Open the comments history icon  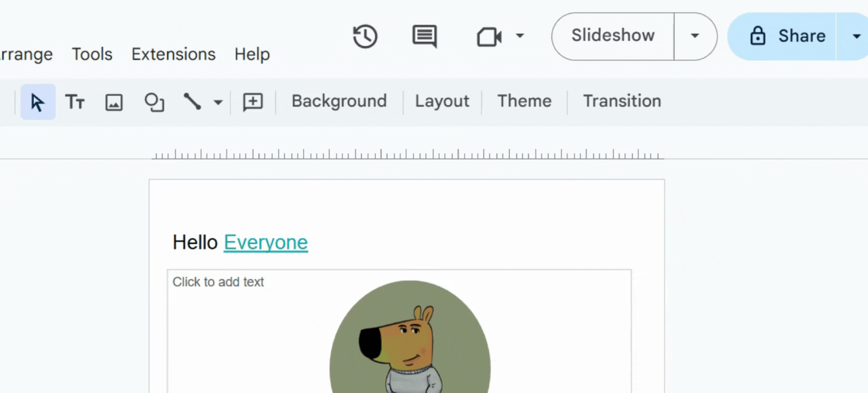[425, 36]
